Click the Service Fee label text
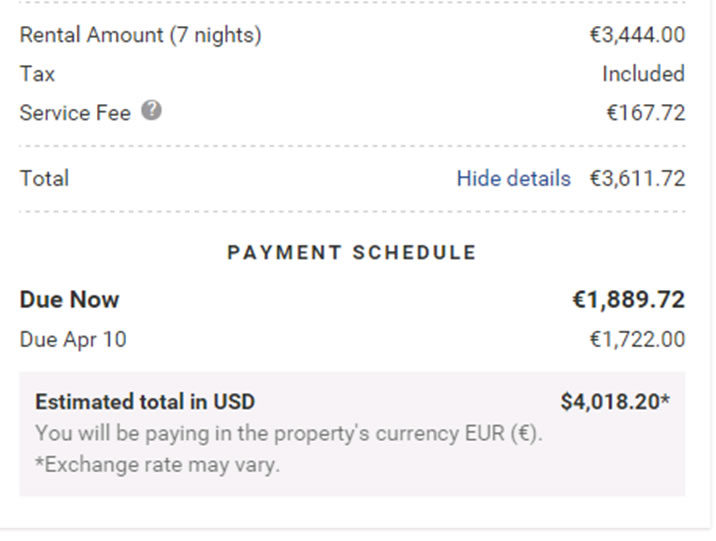This screenshot has width=716, height=541. point(75,113)
